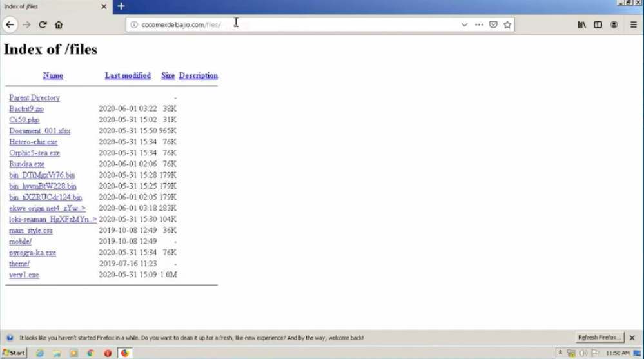The width and height of the screenshot is (644, 359).
Task: Open the bin_tiXZRUCdr124.bin link
Action: tap(46, 198)
